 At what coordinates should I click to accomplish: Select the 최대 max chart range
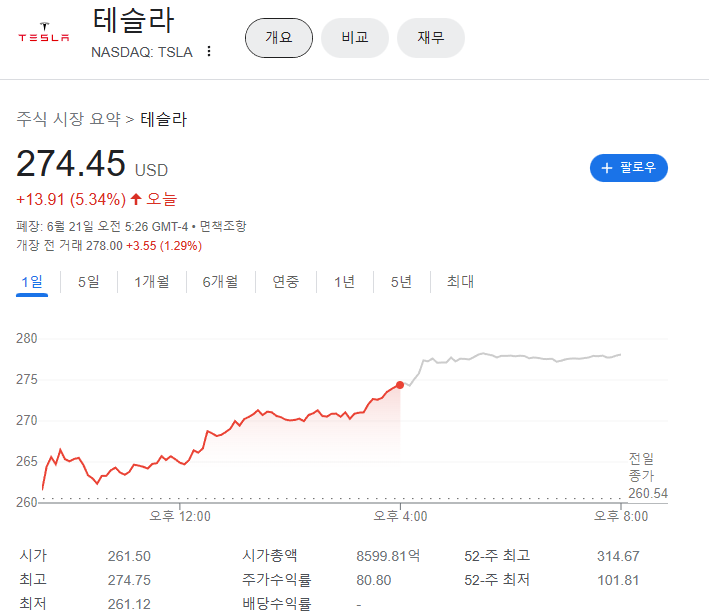point(460,282)
